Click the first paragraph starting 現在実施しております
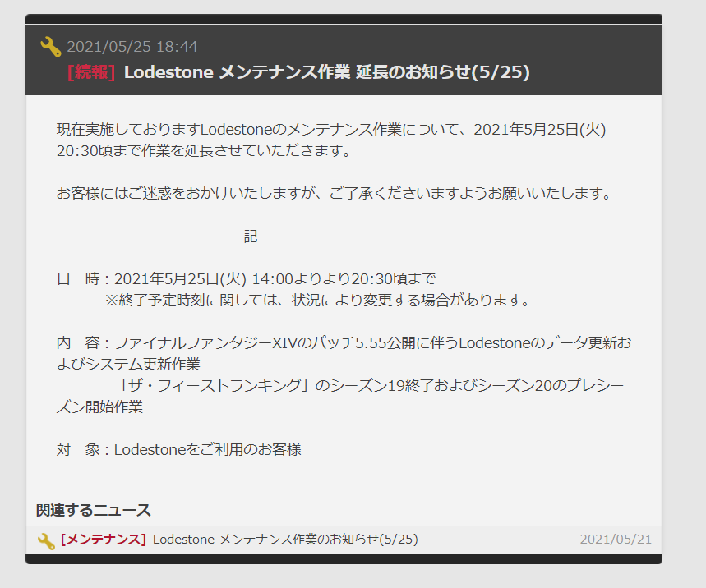This screenshot has height=588, width=706. pos(331,140)
